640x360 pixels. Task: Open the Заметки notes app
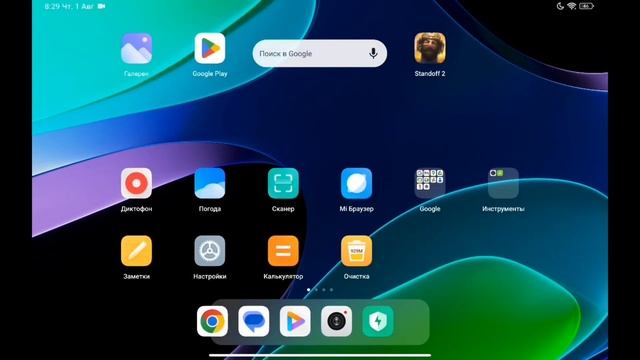(x=136, y=251)
